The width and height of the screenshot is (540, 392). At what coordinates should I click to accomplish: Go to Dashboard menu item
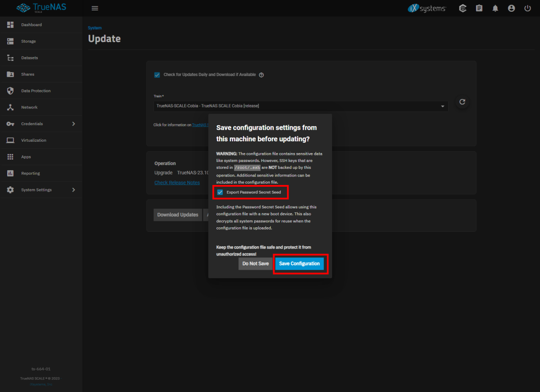pos(41,25)
